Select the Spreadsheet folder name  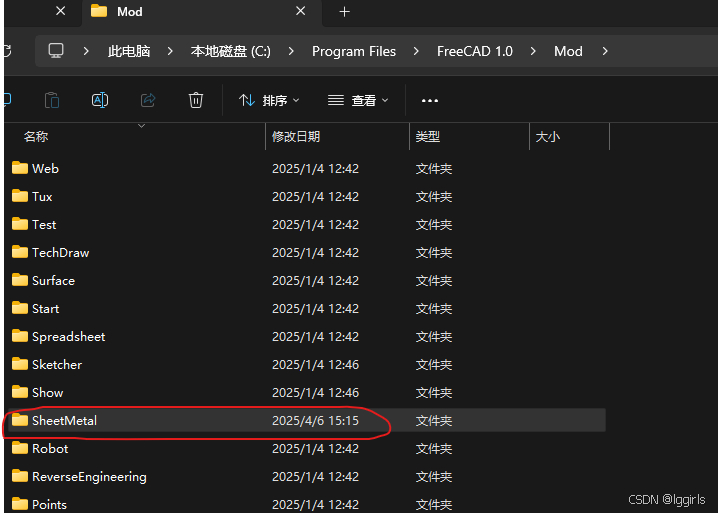click(x=68, y=337)
